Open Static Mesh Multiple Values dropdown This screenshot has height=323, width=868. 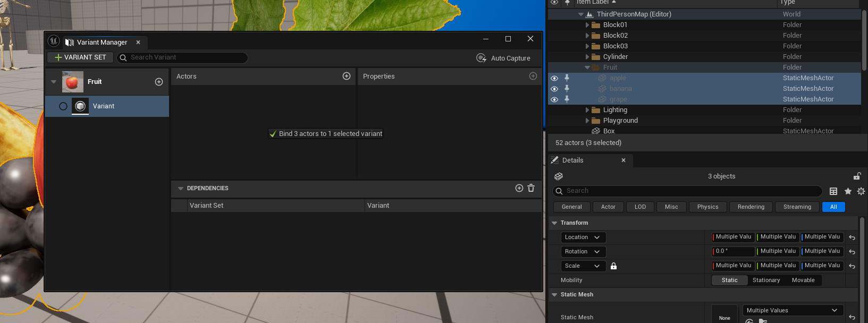pyautogui.click(x=793, y=310)
